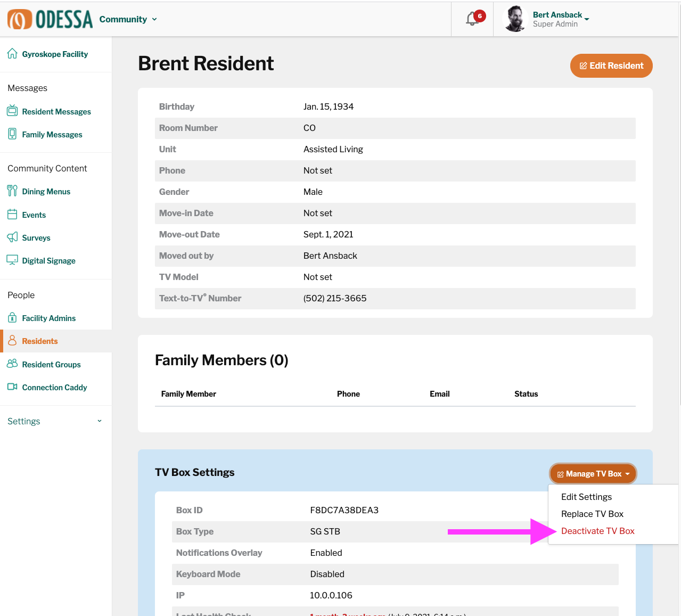Click the red notification count badge

click(480, 16)
